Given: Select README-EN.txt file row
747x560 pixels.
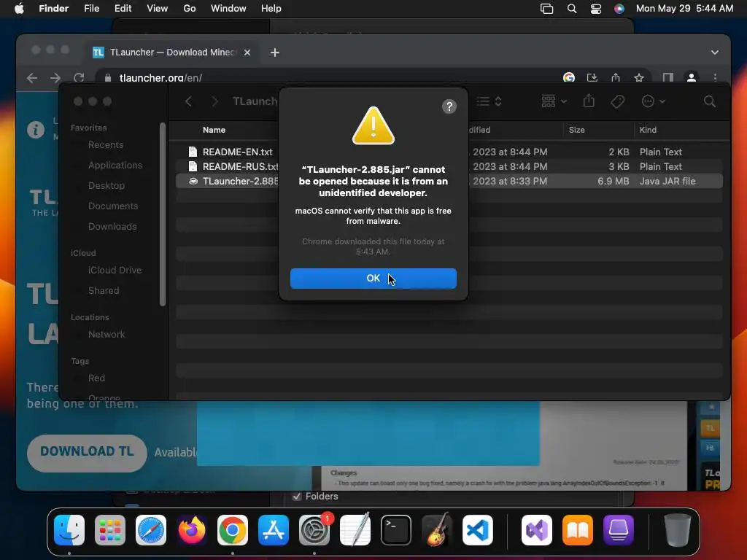Looking at the screenshot, I should tap(449, 152).
